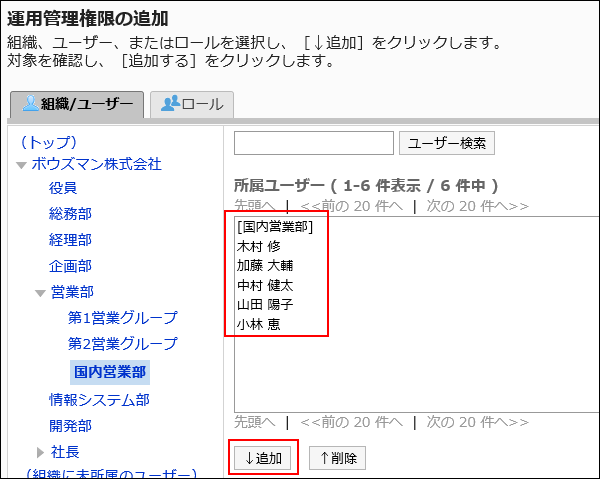Click <<前の 20 件へ below the list
This screenshot has width=600, height=479.
[351, 422]
